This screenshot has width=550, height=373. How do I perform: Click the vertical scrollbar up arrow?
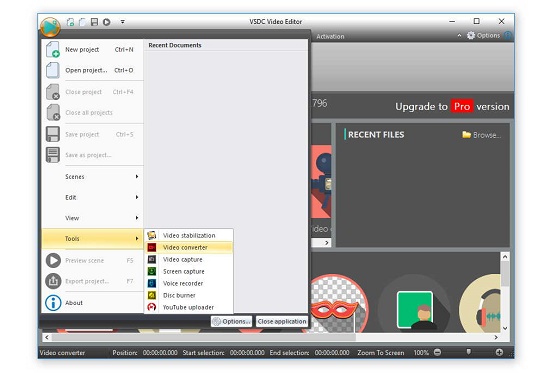tap(505, 257)
